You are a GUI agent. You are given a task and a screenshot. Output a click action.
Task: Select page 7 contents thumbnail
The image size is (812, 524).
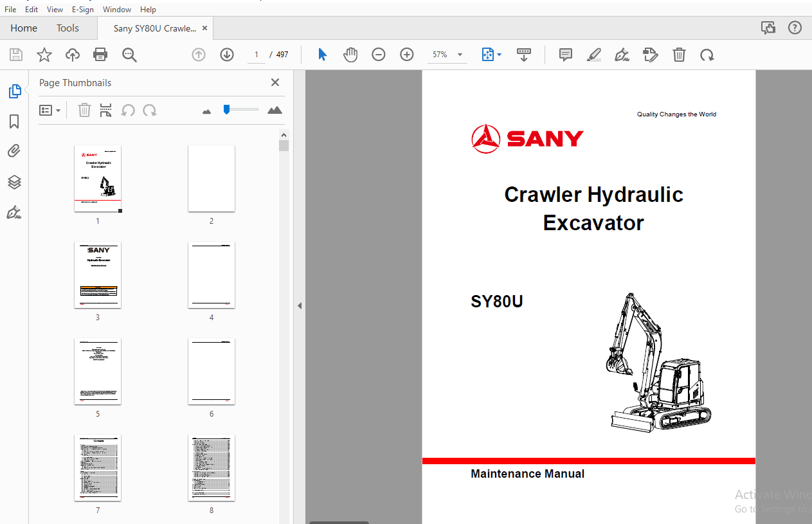tap(98, 468)
